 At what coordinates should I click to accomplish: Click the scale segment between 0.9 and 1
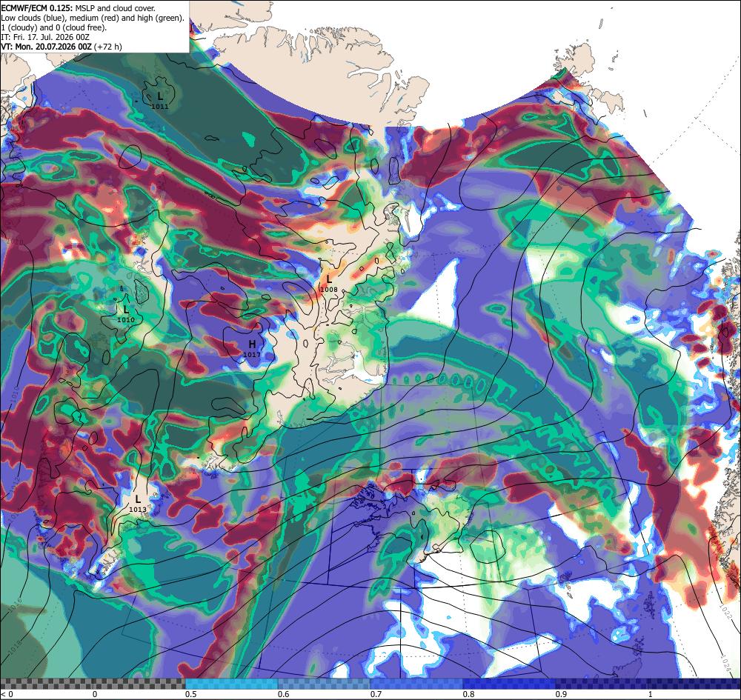coord(602,684)
